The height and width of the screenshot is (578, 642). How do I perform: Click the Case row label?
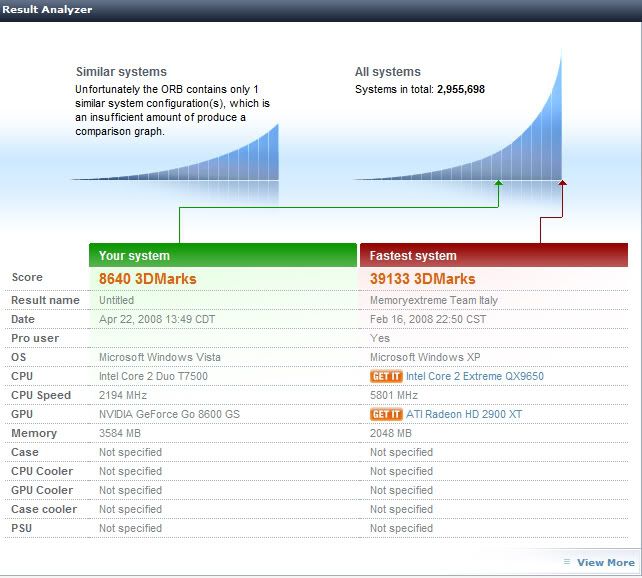[25, 452]
